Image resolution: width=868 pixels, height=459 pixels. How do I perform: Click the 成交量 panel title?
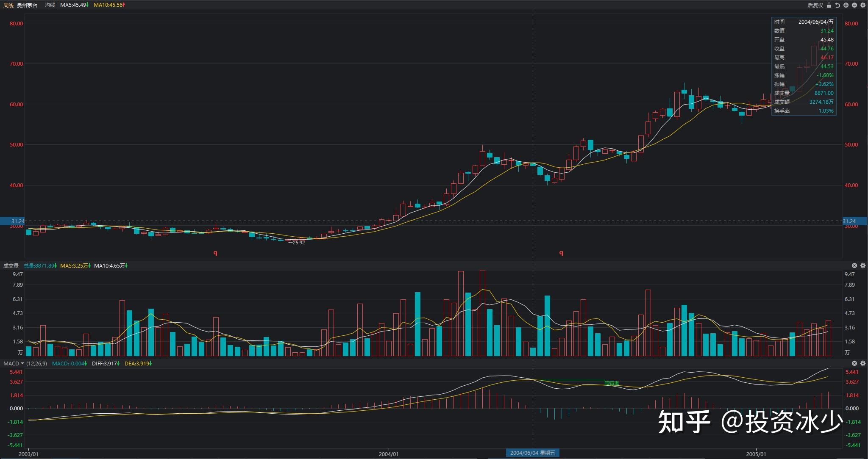pyautogui.click(x=11, y=265)
